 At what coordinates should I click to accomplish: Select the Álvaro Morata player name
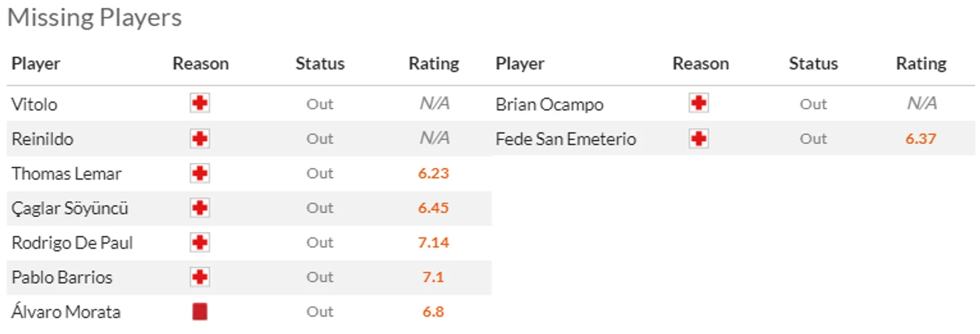[x=66, y=312]
